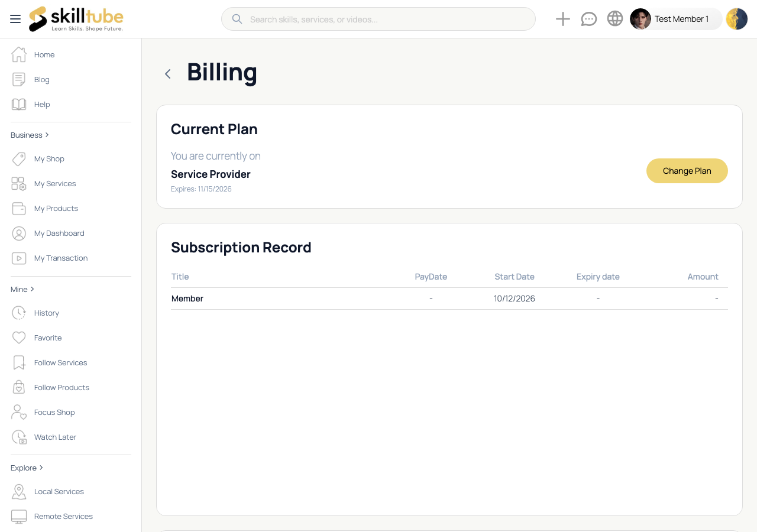
Task: Open the chat messages icon
Action: pos(589,19)
